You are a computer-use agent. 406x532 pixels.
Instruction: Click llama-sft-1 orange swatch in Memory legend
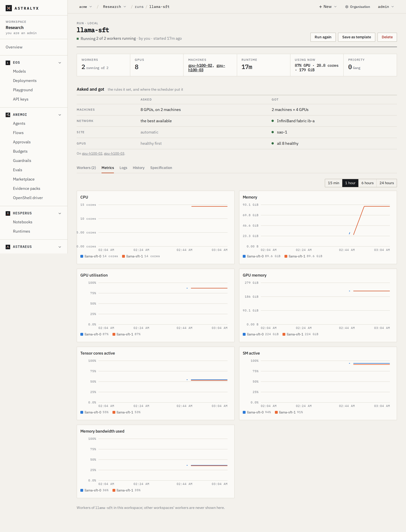pyautogui.click(x=286, y=256)
